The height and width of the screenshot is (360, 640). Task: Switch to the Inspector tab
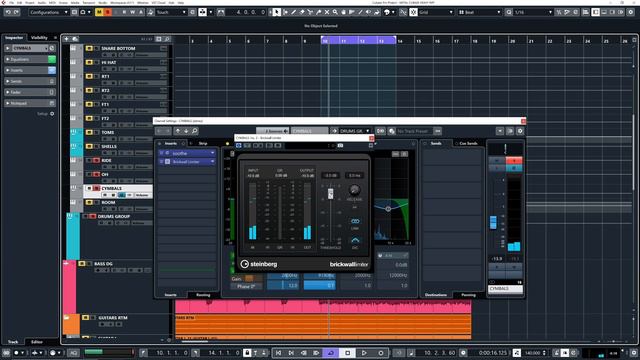14,38
